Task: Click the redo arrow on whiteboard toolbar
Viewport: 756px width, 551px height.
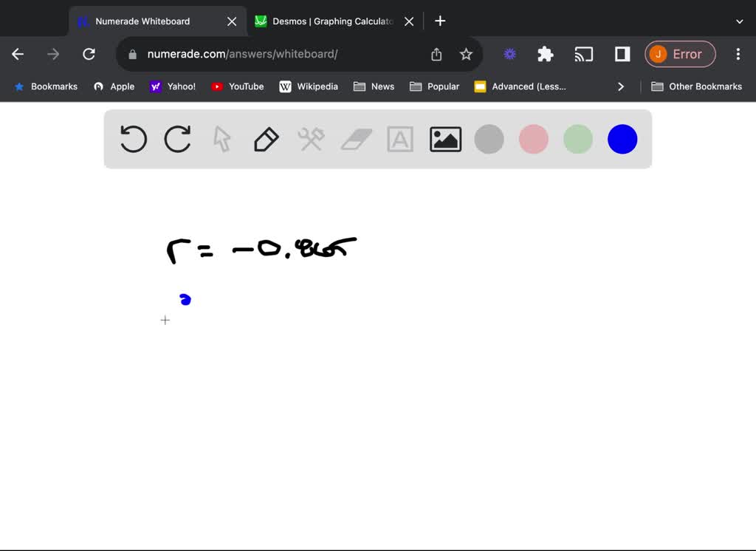Action: point(178,139)
